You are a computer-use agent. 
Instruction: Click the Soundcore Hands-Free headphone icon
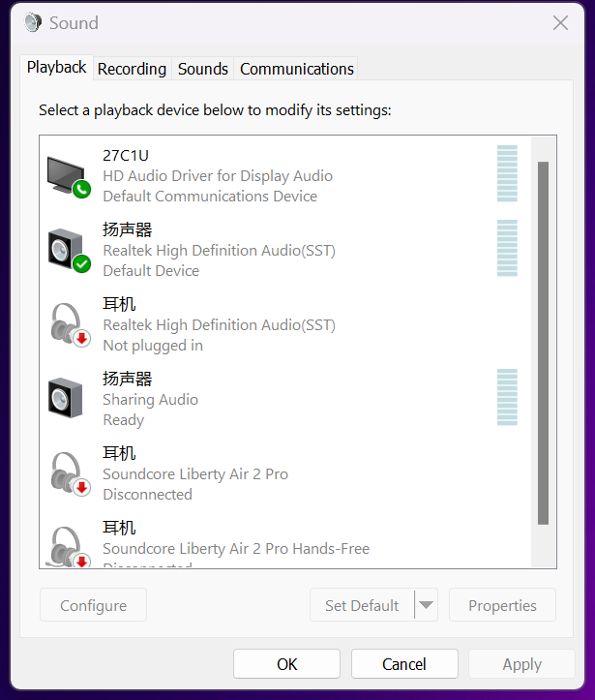[70, 546]
